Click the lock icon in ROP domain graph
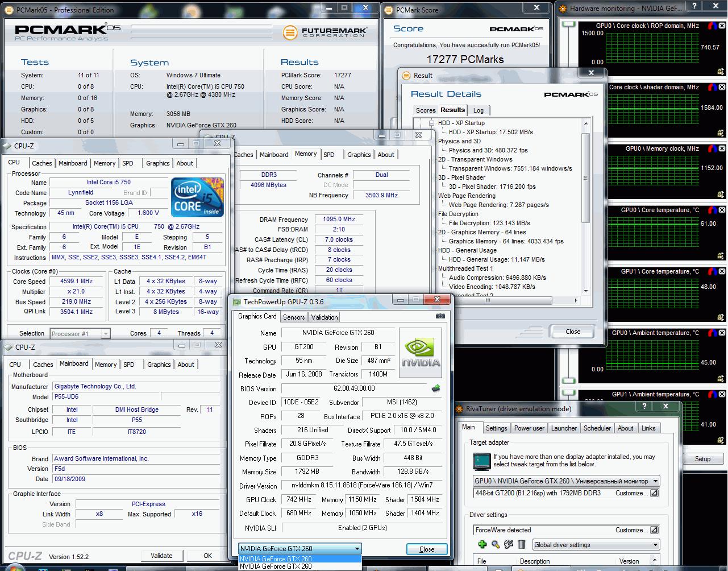Image resolution: width=728 pixels, height=571 pixels. pos(721,72)
